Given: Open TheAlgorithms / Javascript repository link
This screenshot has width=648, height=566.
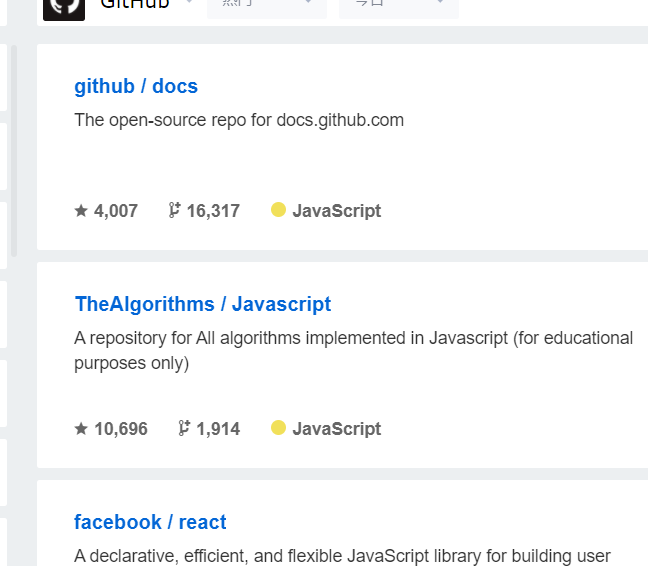Looking at the screenshot, I should point(203,304).
